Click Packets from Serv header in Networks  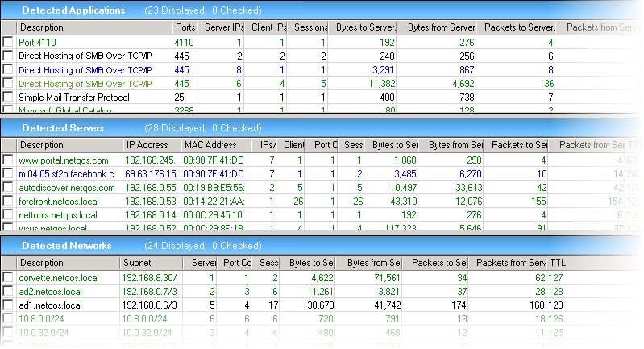(x=507, y=263)
